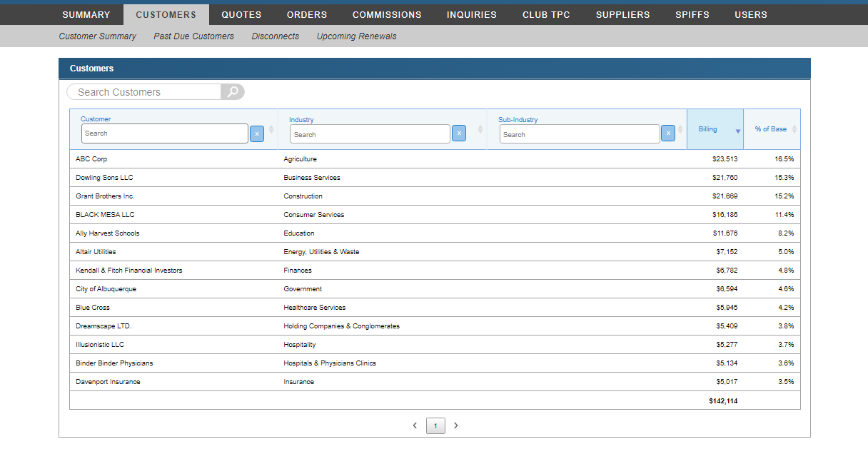Open the ABC Corp customer record
The image size is (868, 454).
click(x=90, y=158)
